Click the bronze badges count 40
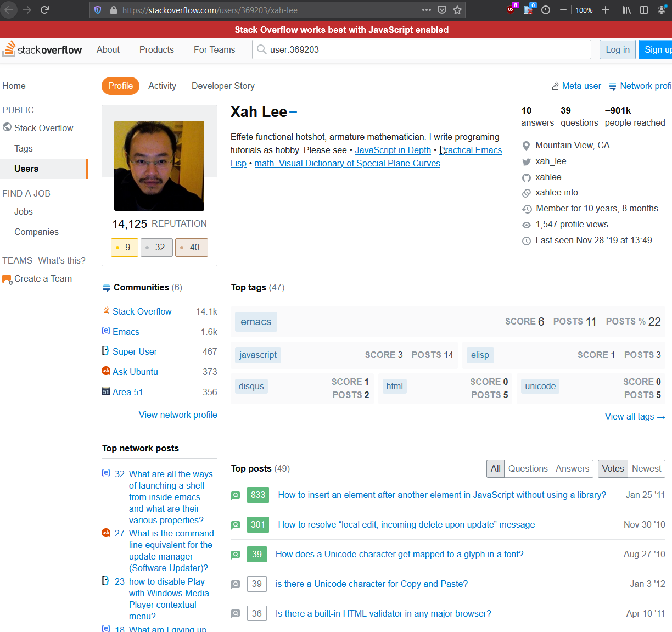Viewport: 672px width, 632px height. click(x=191, y=248)
